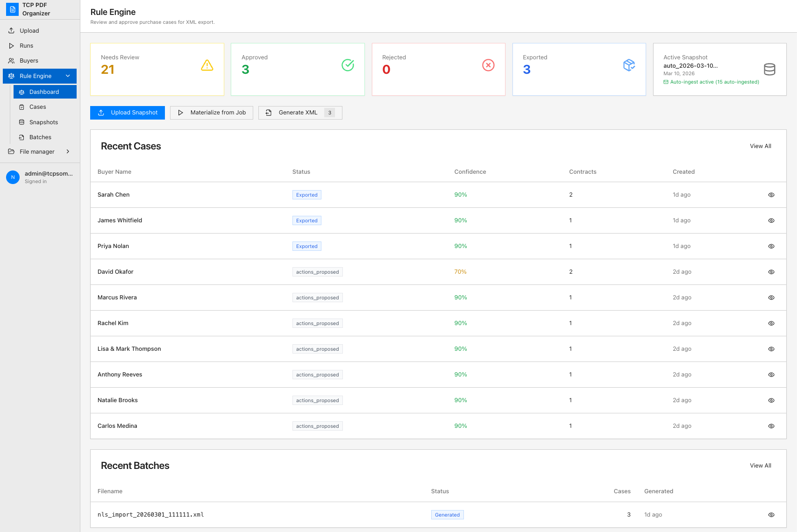This screenshot has width=797, height=532.
Task: Click nls_import_20260301_111111.xml filename
Action: coord(150,515)
